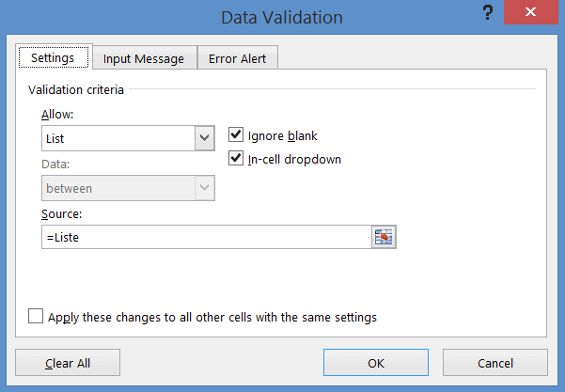Click the Help question mark icon
This screenshot has width=565, height=392.
click(488, 13)
